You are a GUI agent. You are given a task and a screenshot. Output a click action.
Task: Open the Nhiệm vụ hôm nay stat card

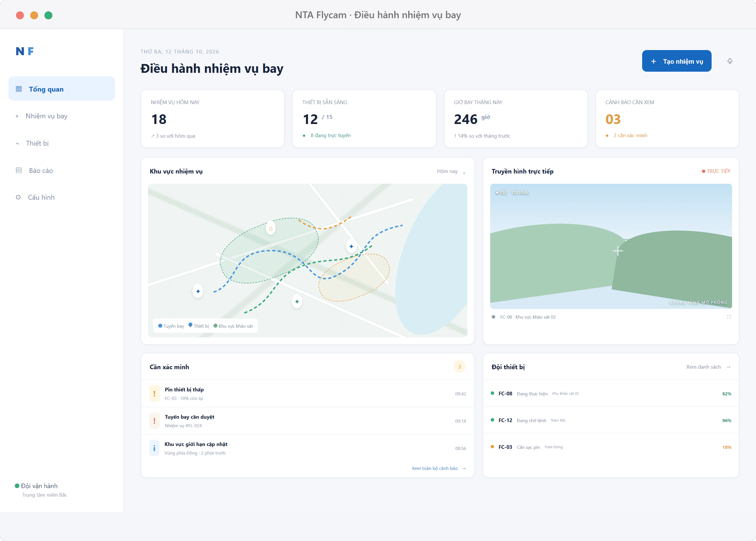point(213,119)
